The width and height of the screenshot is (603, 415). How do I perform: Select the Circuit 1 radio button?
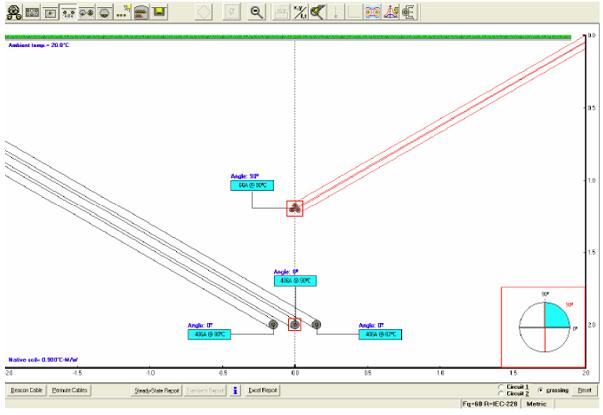click(500, 386)
